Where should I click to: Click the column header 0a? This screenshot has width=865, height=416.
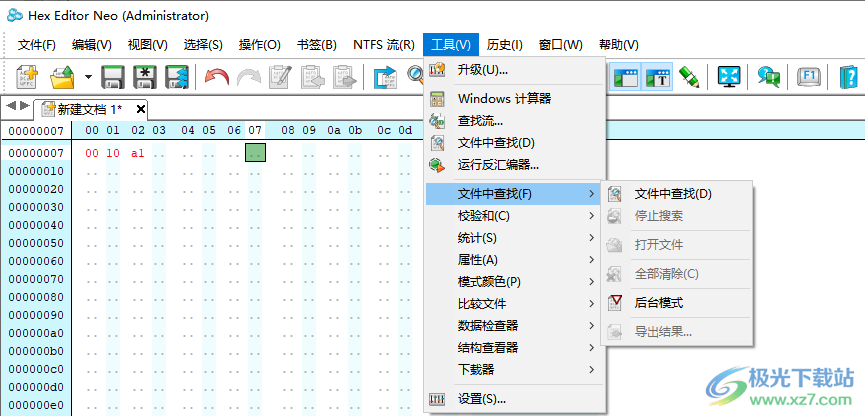(x=333, y=130)
